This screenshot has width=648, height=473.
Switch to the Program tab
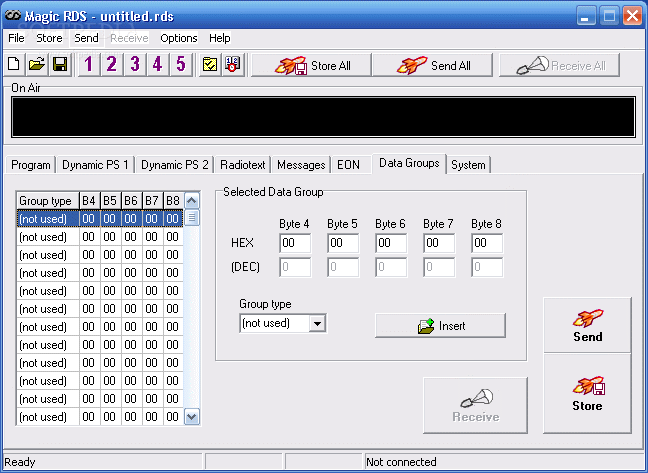tap(31, 165)
